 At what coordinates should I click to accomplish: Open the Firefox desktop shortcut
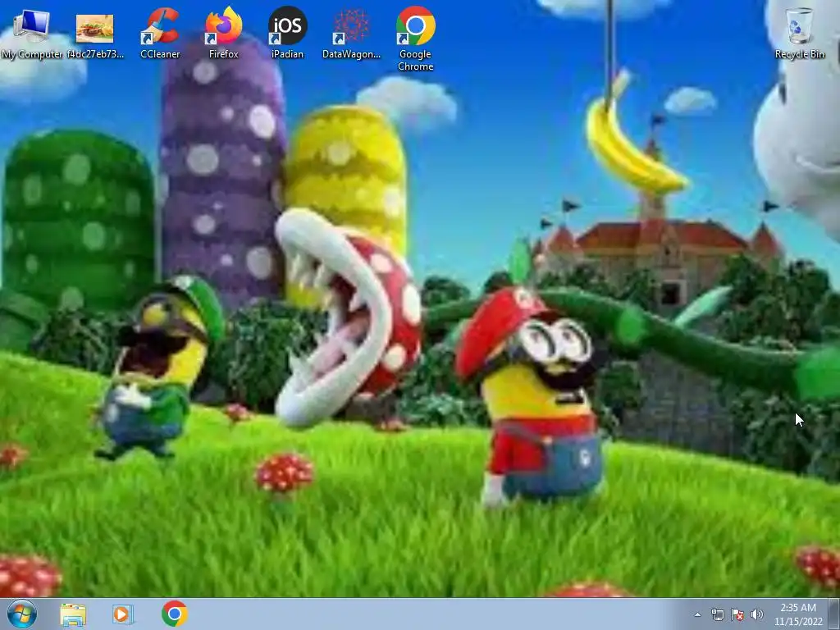coord(223,33)
